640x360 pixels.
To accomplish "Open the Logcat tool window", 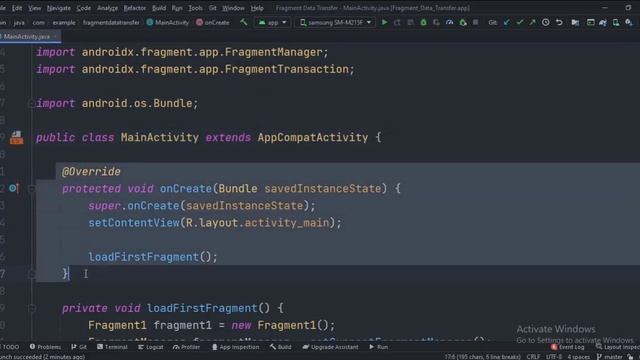I will (x=151, y=347).
